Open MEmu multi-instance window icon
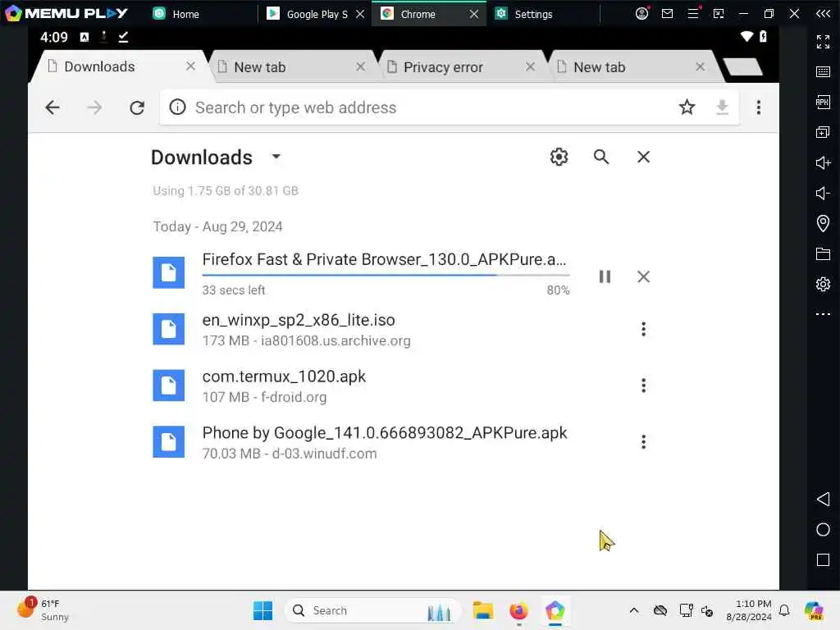Viewport: 840px width, 630px height. [x=823, y=132]
